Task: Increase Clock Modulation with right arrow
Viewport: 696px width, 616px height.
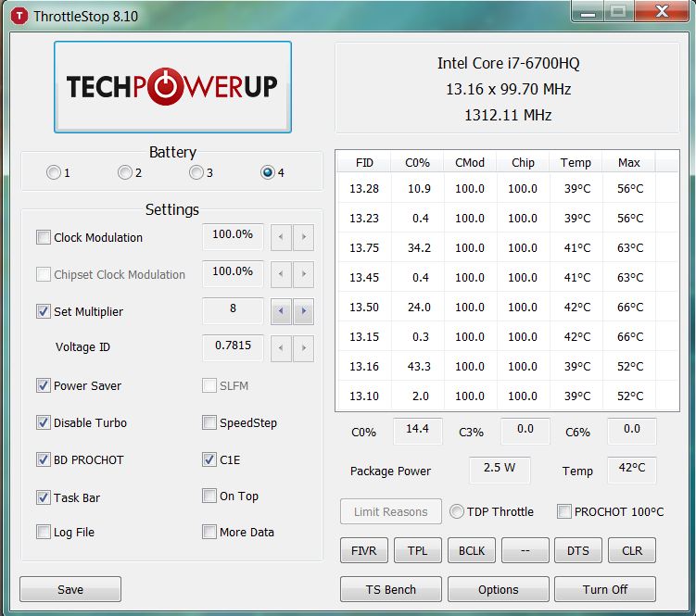Action: (304, 237)
